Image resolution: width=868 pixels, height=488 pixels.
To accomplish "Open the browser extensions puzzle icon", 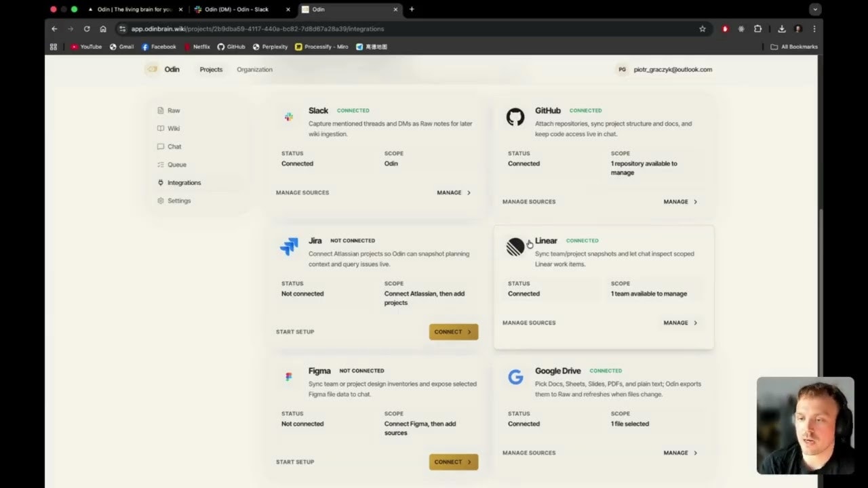I will pos(758,29).
